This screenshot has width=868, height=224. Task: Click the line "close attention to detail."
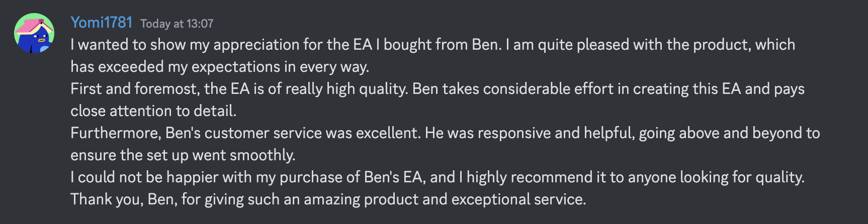153,111
